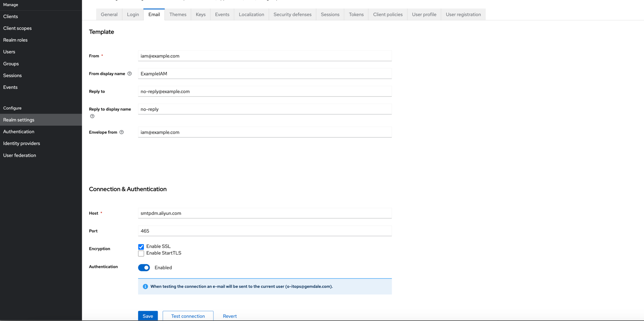644x321 pixels.
Task: Click into the Port field
Action: point(265,231)
